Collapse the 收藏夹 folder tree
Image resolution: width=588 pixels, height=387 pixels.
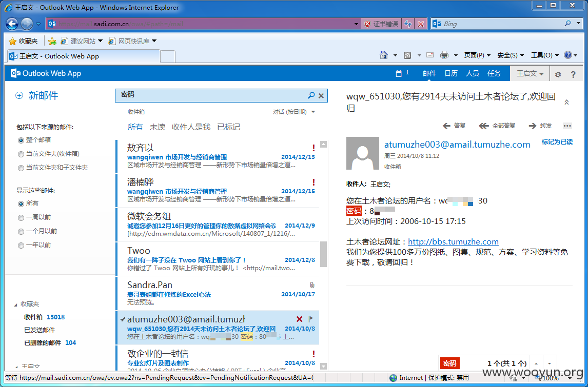15,304
